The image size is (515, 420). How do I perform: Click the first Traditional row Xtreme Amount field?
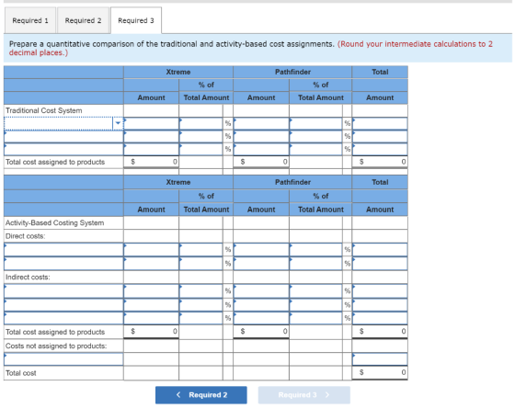tap(151, 123)
